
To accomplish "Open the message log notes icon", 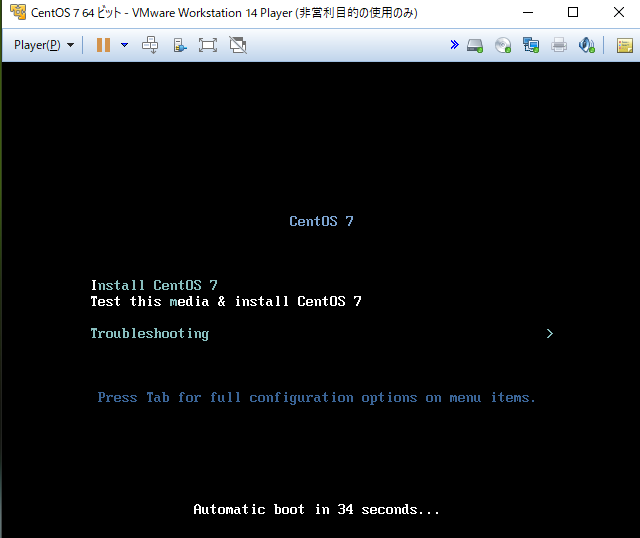I will pos(624,45).
